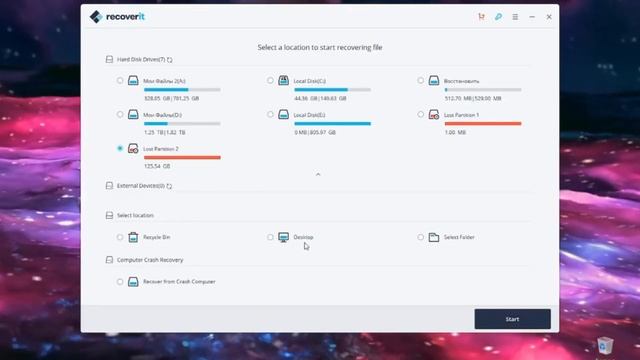Viewport: 640px width, 360px height.
Task: Click the Lost Partition 2 red usage bar
Action: (x=182, y=157)
